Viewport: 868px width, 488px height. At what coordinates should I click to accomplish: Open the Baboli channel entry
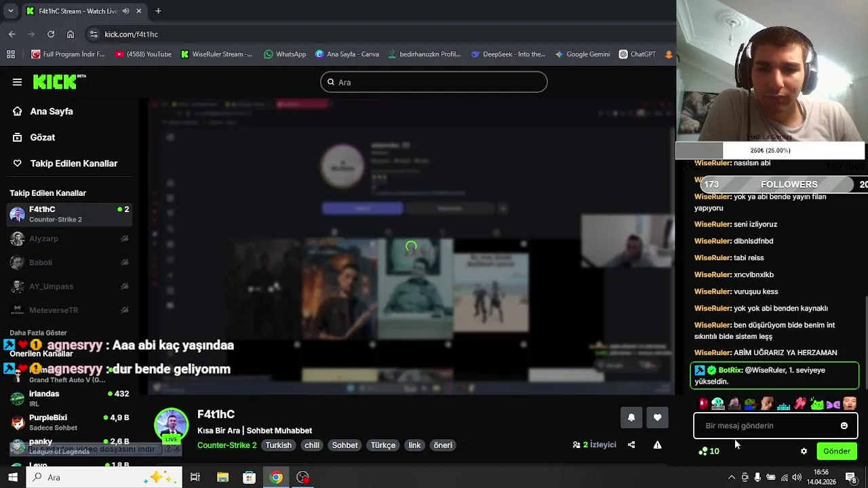68,262
